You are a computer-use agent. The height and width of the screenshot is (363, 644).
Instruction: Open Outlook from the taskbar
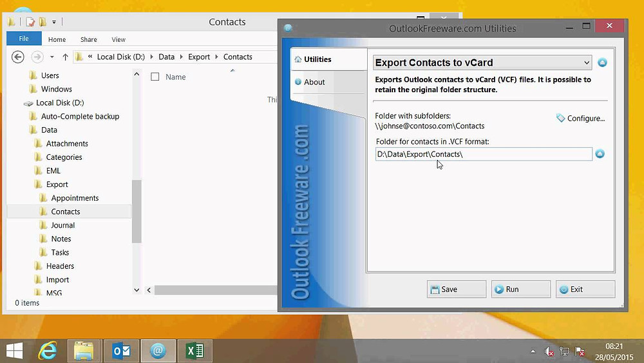point(121,351)
